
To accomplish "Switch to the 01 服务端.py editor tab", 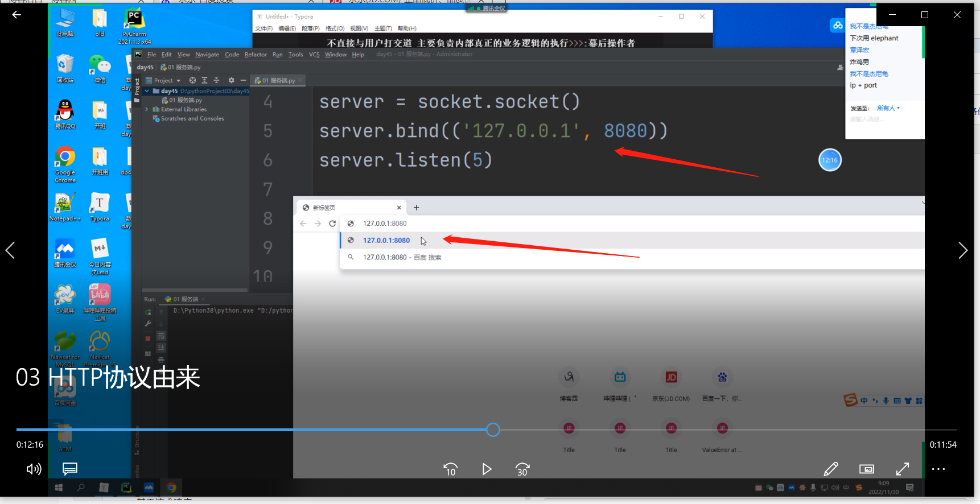I will click(x=278, y=80).
